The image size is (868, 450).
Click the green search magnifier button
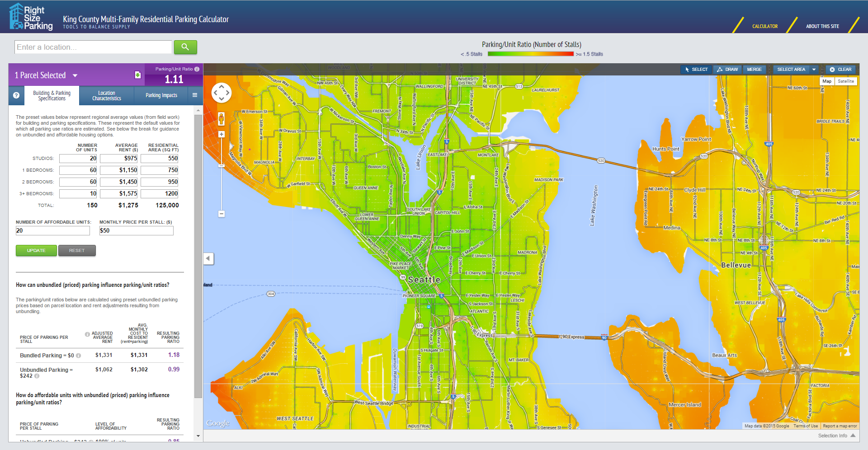[x=185, y=47]
